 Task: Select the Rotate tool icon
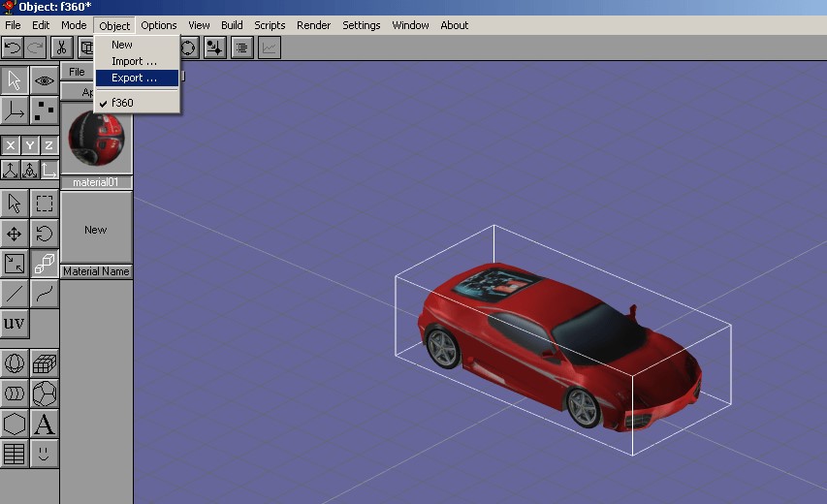pos(45,234)
